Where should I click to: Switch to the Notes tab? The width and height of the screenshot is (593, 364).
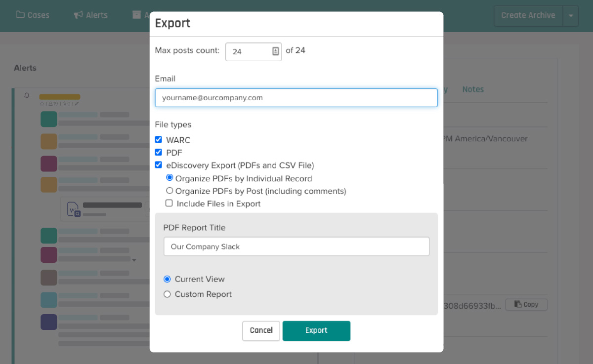pos(473,89)
